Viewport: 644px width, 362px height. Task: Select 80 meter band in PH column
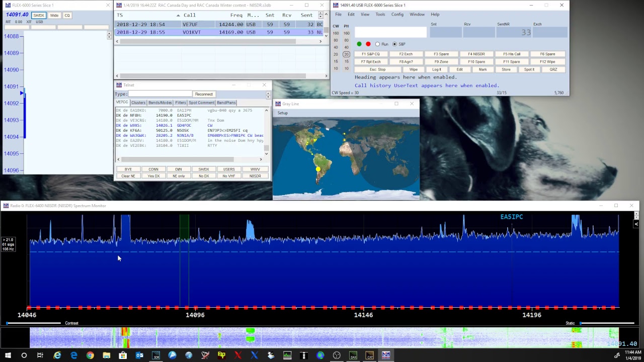click(346, 40)
